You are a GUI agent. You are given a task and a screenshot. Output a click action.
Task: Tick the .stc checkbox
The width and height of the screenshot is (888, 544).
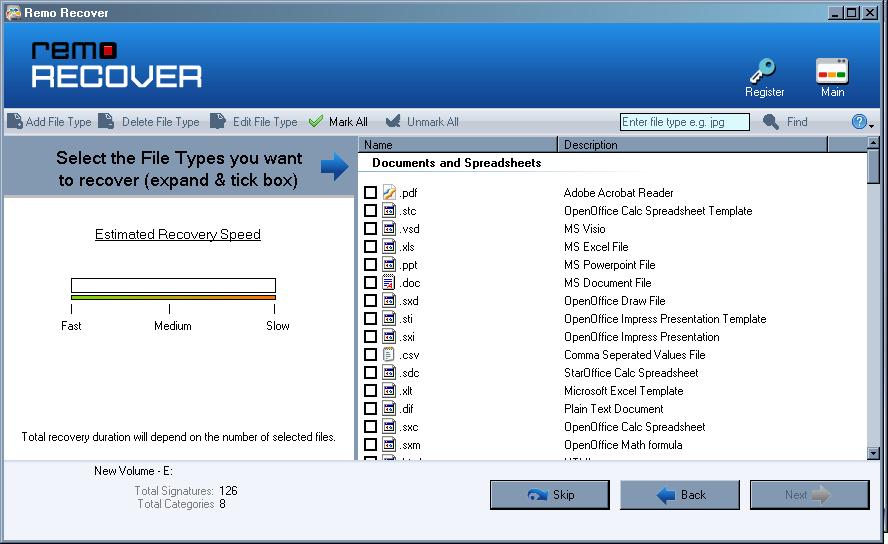click(x=370, y=211)
